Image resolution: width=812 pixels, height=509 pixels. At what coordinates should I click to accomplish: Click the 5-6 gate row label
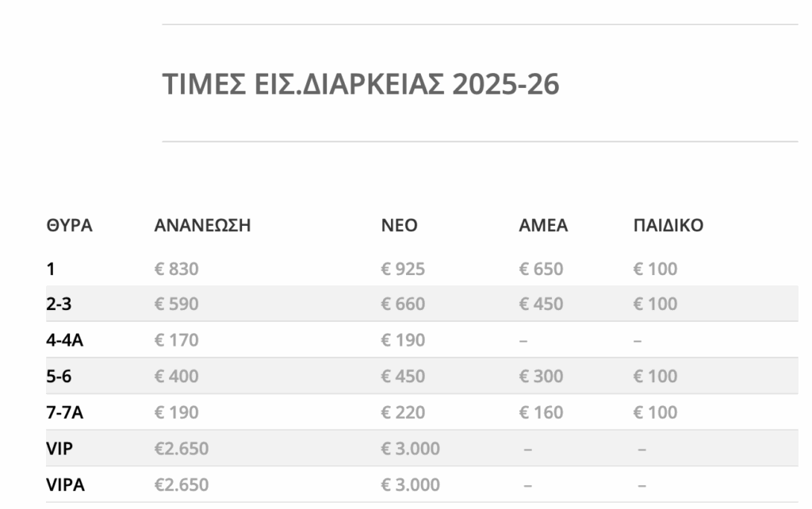59,376
